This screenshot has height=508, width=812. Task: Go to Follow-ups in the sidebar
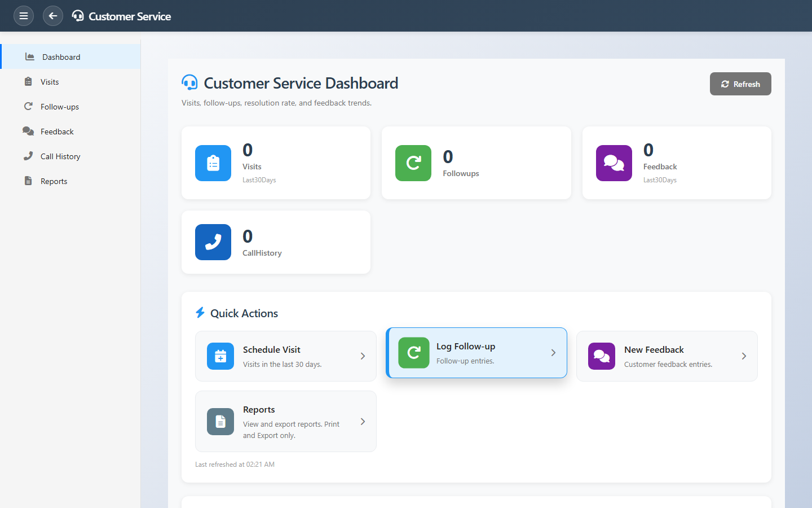point(60,107)
